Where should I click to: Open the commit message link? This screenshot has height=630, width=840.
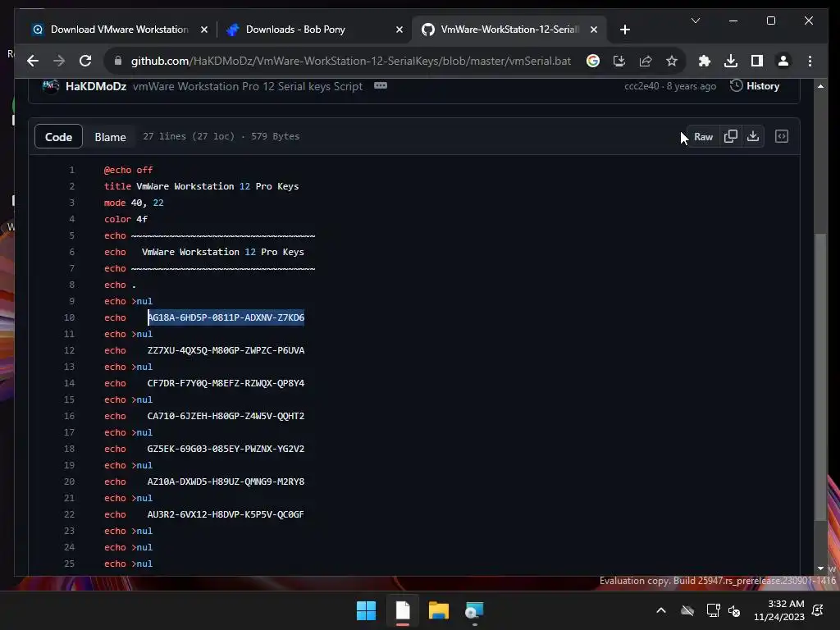[x=248, y=86]
